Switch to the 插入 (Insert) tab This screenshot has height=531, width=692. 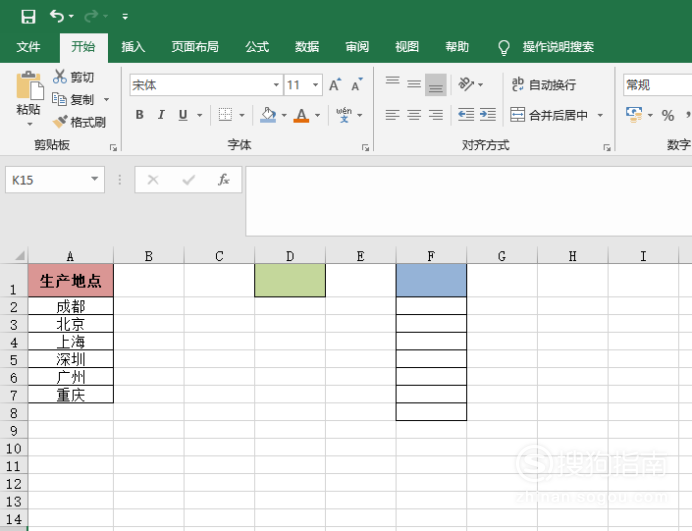pos(133,47)
